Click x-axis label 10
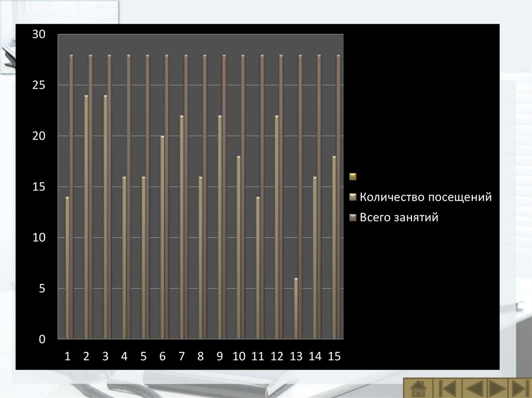 (239, 356)
